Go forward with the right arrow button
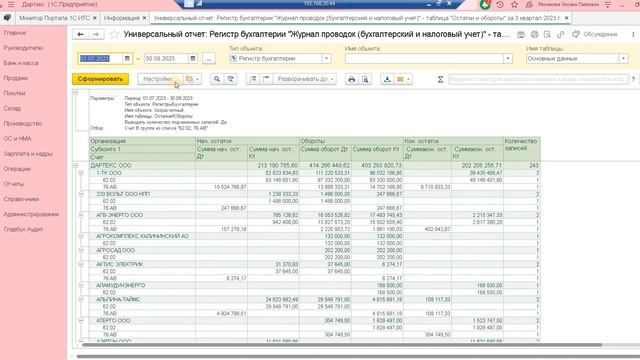The image size is (640, 360). pyautogui.click(x=96, y=34)
